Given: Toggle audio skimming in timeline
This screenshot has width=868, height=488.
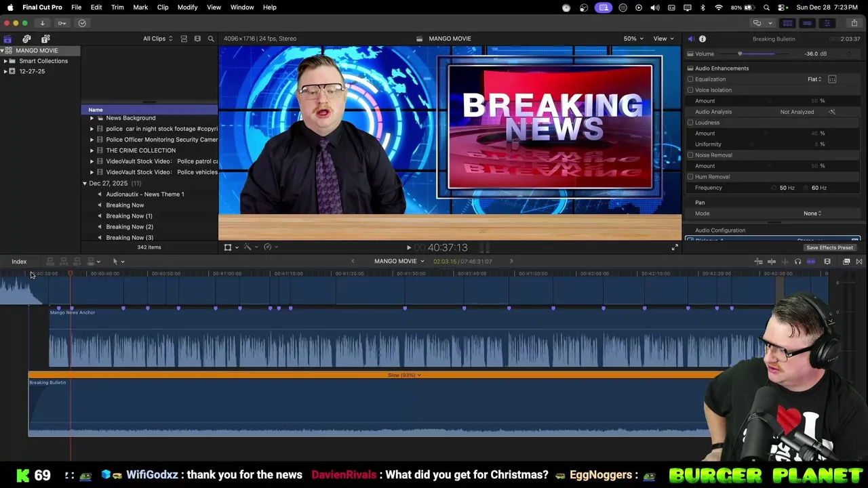Looking at the screenshot, I should (x=785, y=262).
